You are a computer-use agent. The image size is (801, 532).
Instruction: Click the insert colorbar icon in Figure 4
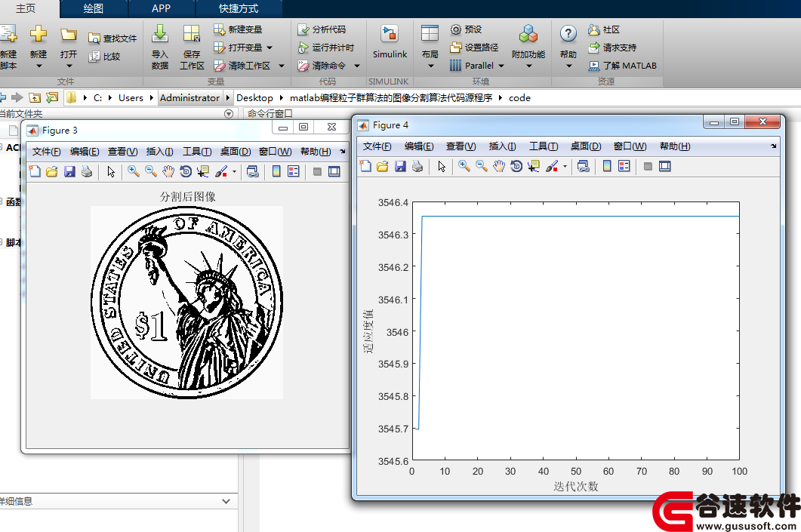tap(607, 167)
